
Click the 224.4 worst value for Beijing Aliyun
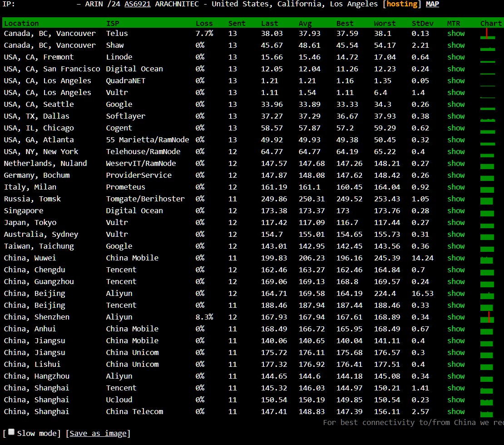click(x=385, y=294)
